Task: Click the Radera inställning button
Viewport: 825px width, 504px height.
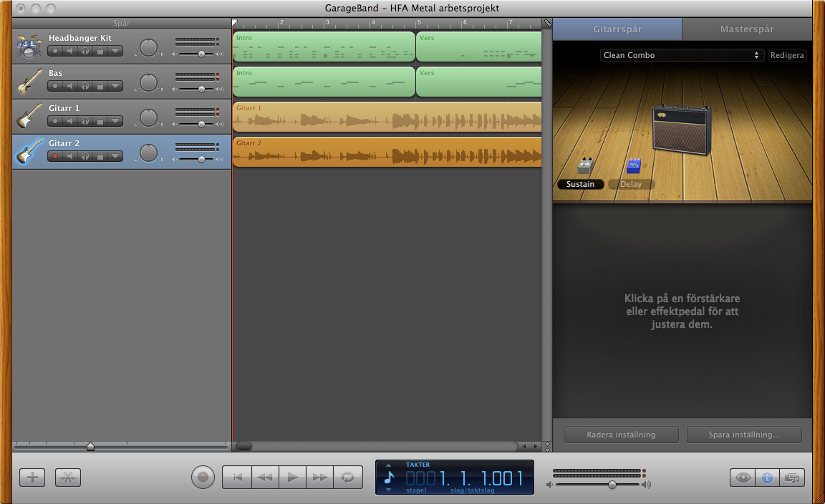Action: 621,435
